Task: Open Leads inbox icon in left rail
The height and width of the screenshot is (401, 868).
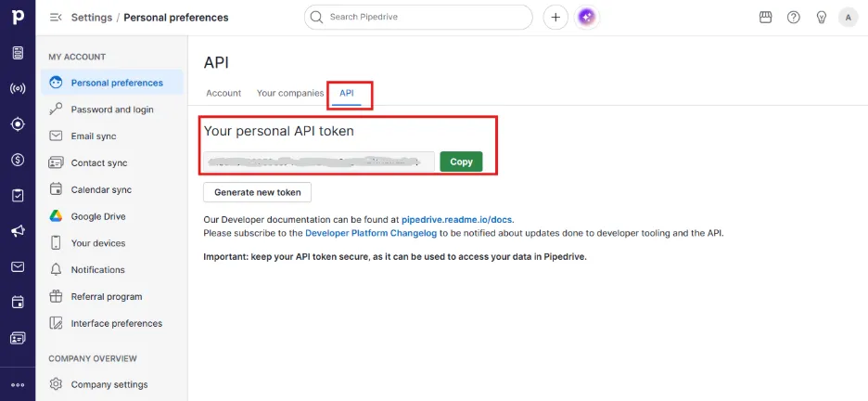Action: click(18, 53)
